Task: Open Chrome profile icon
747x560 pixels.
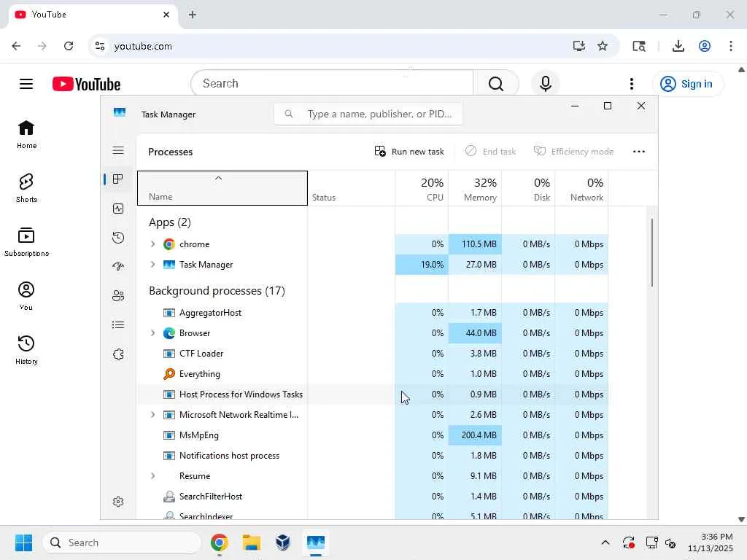Action: tap(705, 46)
